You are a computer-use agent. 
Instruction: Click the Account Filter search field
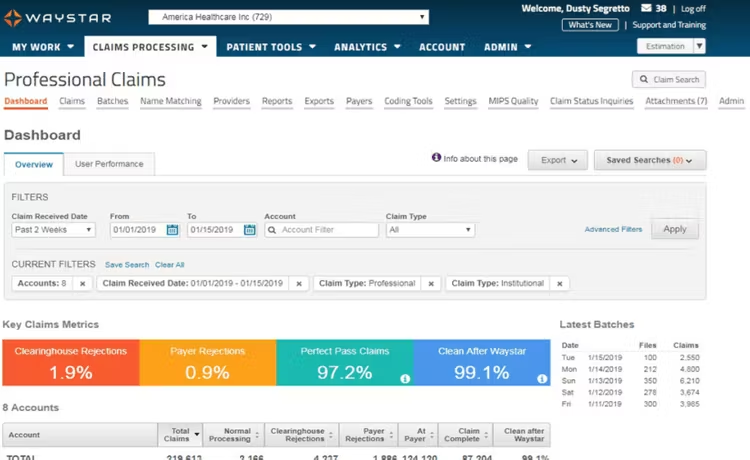tap(321, 230)
